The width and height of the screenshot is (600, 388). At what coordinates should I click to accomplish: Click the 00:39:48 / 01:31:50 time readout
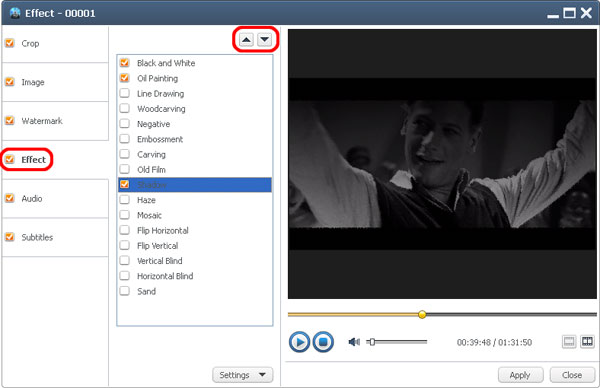[494, 342]
